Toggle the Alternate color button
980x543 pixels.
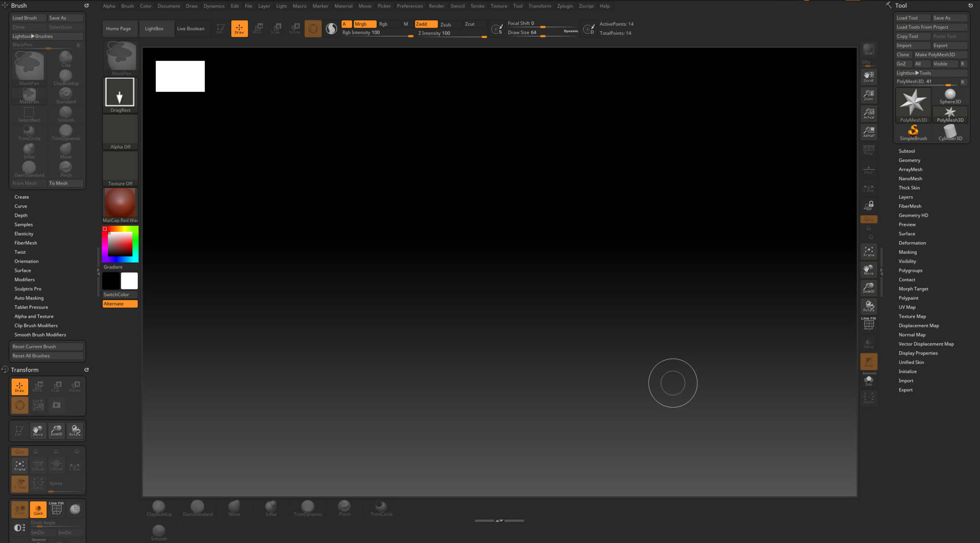(x=120, y=304)
